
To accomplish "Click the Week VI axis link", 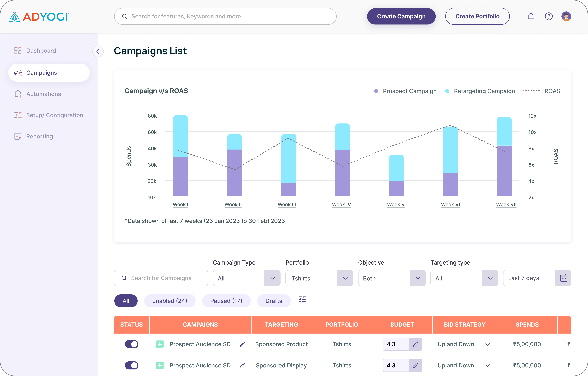I will point(450,205).
